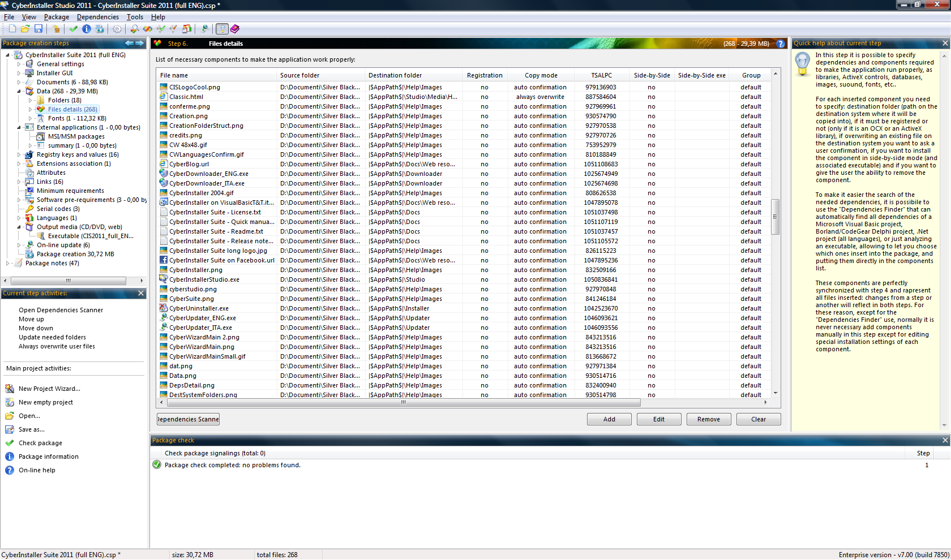The image size is (951, 560).
Task: Open the Package menu
Action: click(x=57, y=17)
